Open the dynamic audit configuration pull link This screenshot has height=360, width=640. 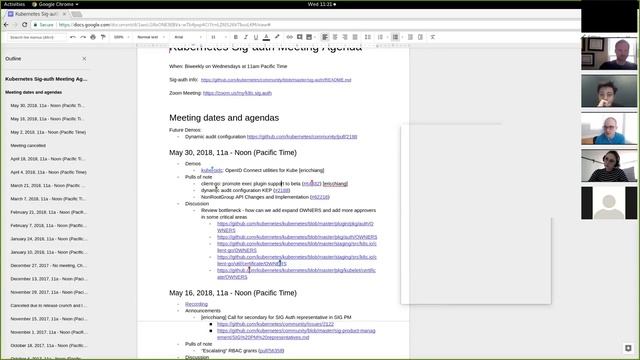point(302,137)
